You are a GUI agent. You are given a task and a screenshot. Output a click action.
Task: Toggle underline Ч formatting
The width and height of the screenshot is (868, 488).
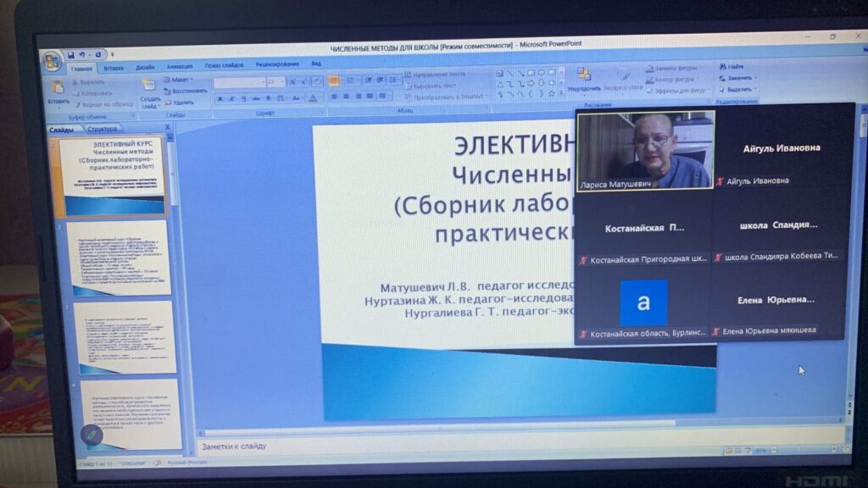[x=243, y=99]
